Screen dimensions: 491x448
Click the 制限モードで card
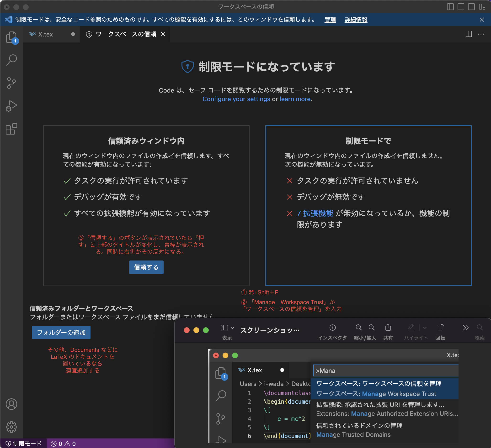(368, 206)
